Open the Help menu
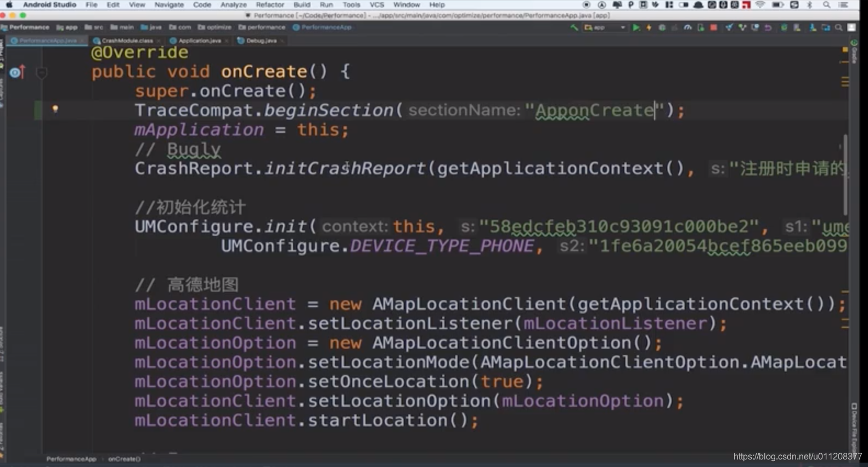This screenshot has width=868, height=467. coord(437,4)
